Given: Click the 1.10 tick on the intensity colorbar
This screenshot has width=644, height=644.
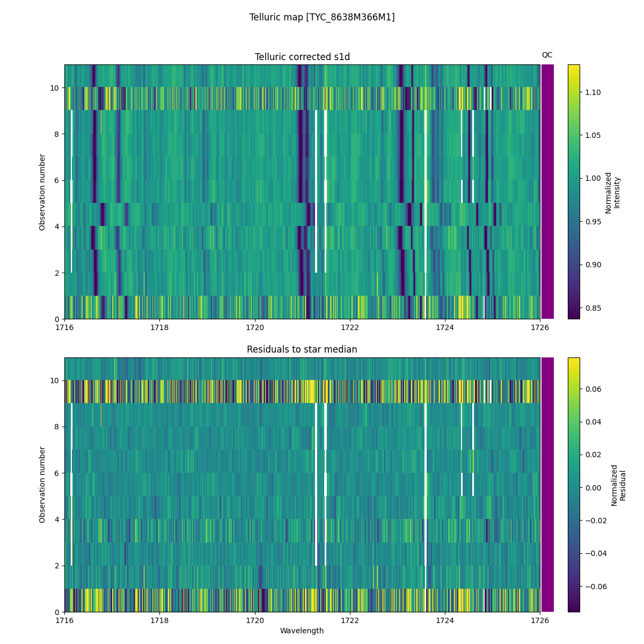Looking at the screenshot, I should [x=594, y=92].
